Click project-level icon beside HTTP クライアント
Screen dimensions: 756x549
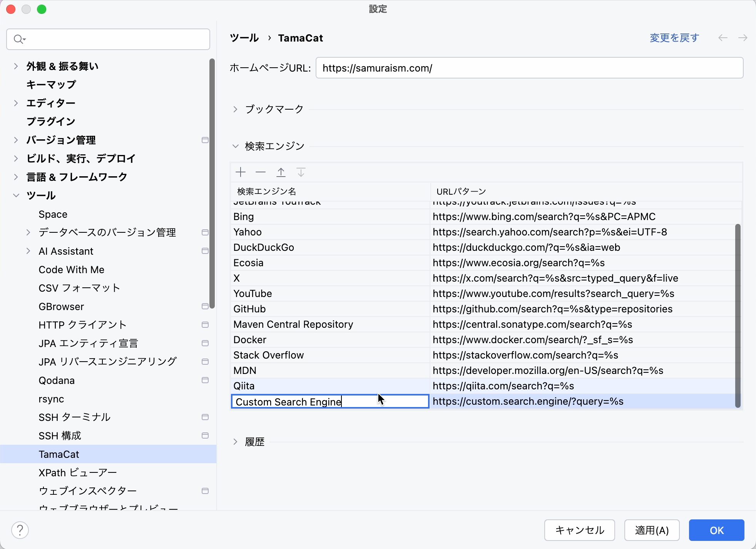[205, 325]
